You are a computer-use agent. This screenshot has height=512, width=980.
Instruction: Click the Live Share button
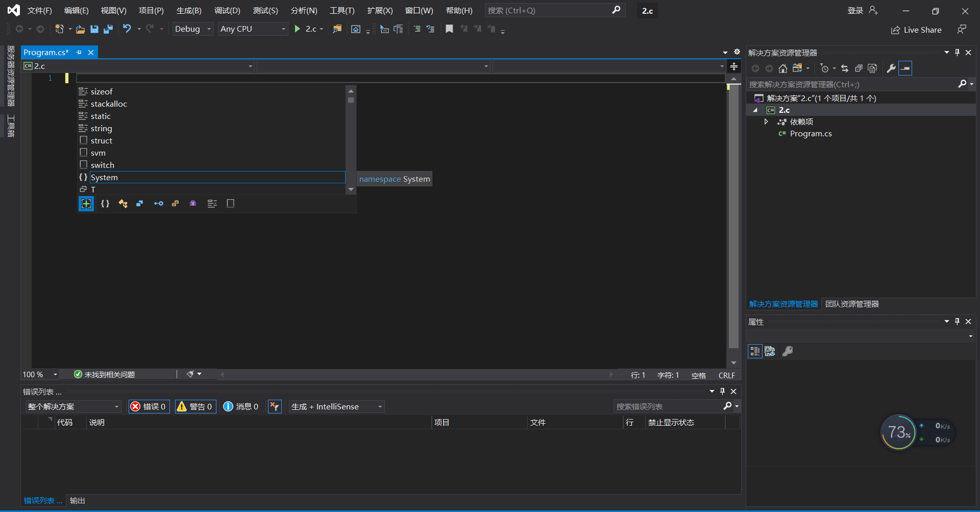tap(916, 30)
